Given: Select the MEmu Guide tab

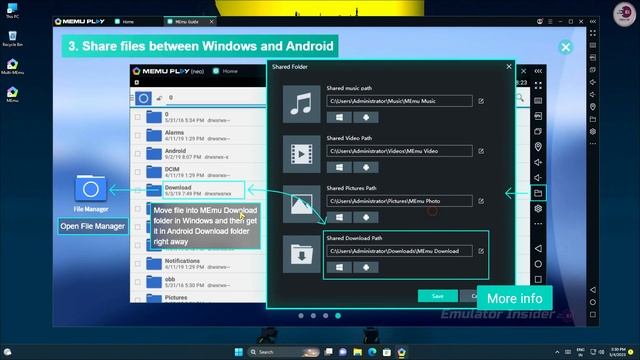Looking at the screenshot, I should pyautogui.click(x=186, y=22).
